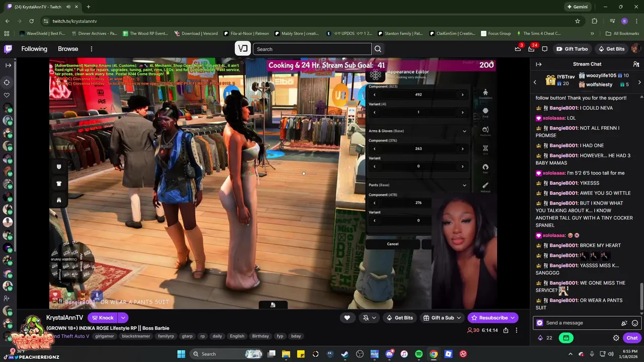
Task: Increase the component value 492
Action: tap(462, 95)
